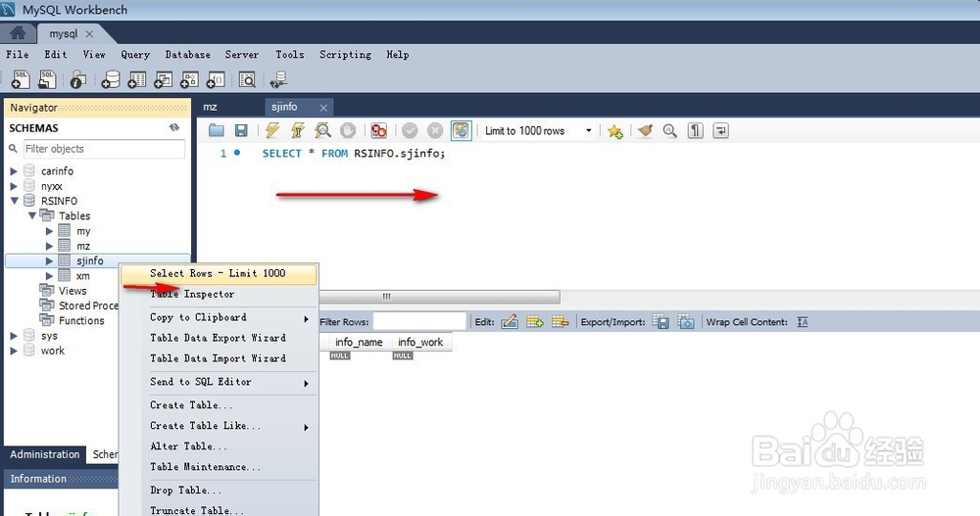
Task: Toggle word wrap icon in editor
Action: tap(720, 130)
